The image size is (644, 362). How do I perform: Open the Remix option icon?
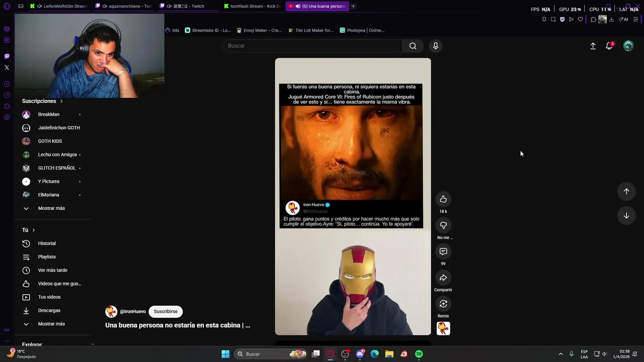(443, 304)
